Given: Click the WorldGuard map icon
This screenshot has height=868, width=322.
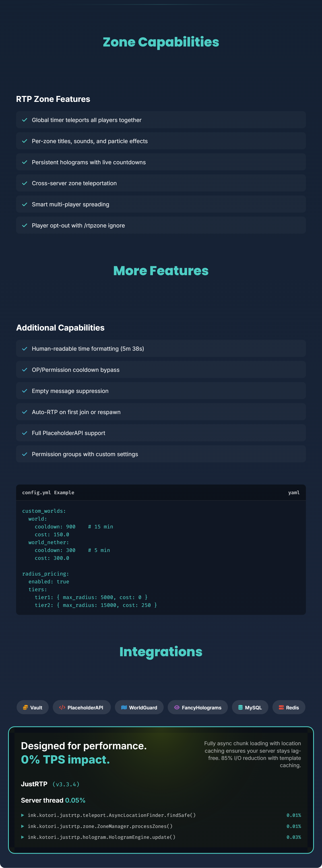Looking at the screenshot, I should click(124, 707).
